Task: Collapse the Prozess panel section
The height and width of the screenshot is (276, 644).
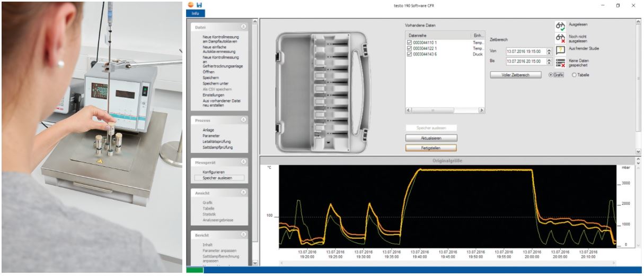Action: tap(243, 120)
